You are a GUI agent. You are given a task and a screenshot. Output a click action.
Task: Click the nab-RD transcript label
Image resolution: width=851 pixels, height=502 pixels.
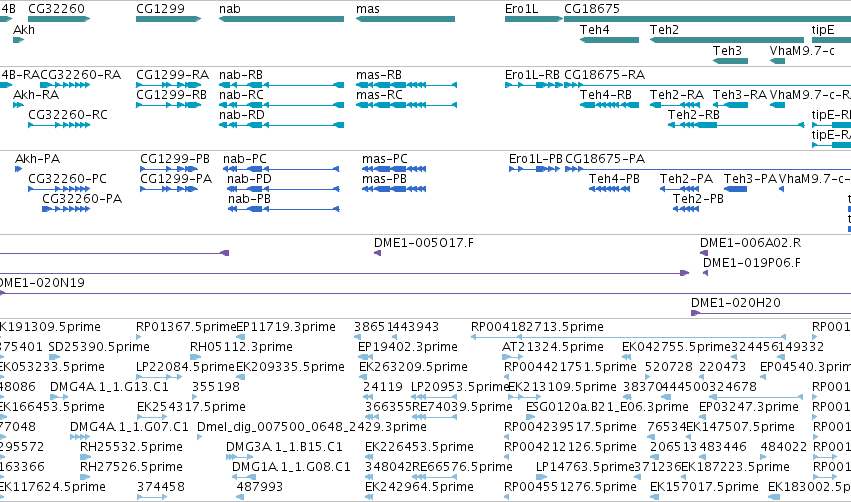coord(242,115)
